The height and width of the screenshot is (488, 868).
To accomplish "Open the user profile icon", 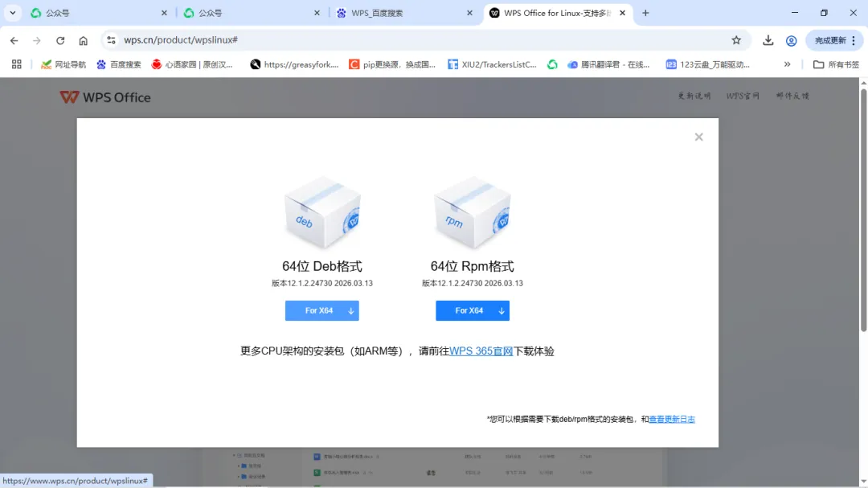I will (791, 40).
